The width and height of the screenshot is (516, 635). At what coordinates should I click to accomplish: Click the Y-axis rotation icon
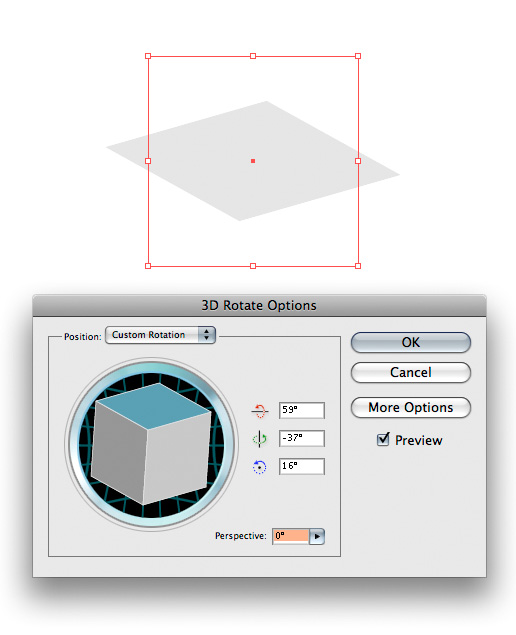(x=260, y=439)
